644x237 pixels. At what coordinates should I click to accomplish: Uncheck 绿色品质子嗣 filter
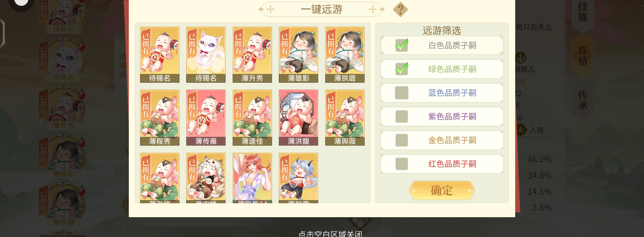[x=402, y=69]
